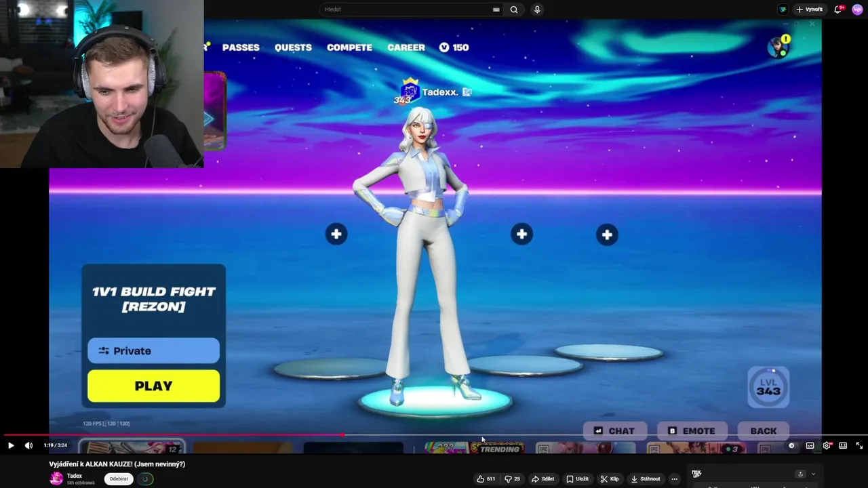Click the export icon in bottom right panel
The image size is (868, 488).
[800, 474]
